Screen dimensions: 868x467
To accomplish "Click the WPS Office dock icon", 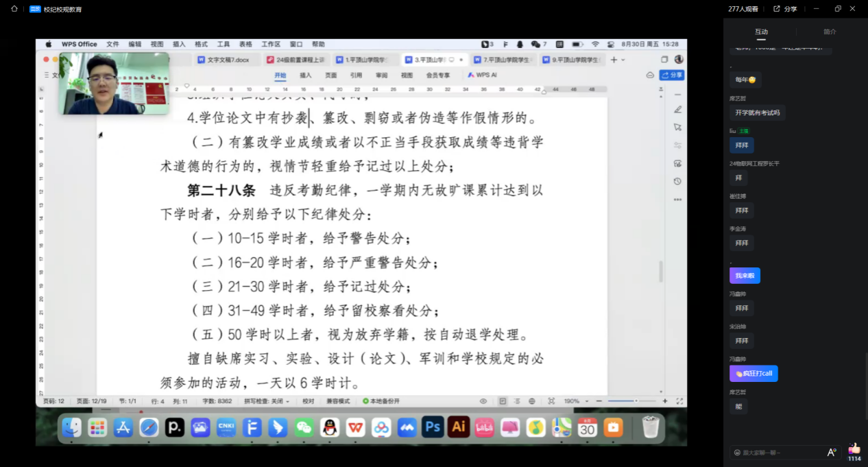I will [x=355, y=428].
